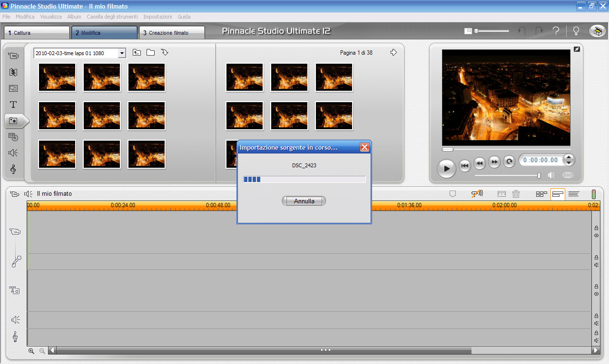Viewport: 609px width, 364px height.
Task: Click the album view-switch arrow icon
Action: 165,52
